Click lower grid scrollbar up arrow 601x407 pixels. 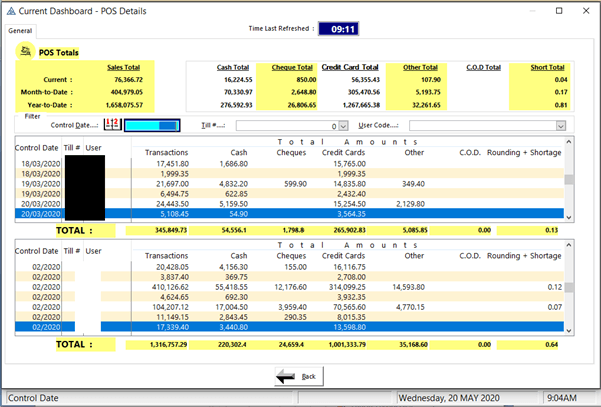[569, 245]
